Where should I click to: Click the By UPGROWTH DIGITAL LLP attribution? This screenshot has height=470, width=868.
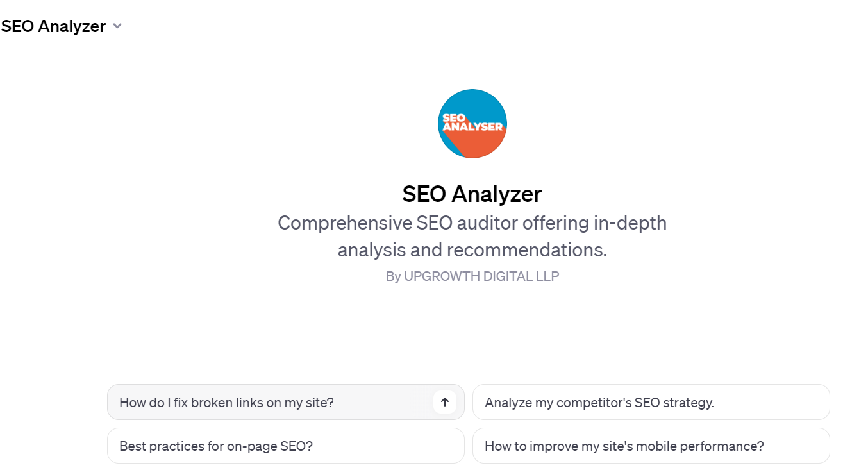coord(472,276)
